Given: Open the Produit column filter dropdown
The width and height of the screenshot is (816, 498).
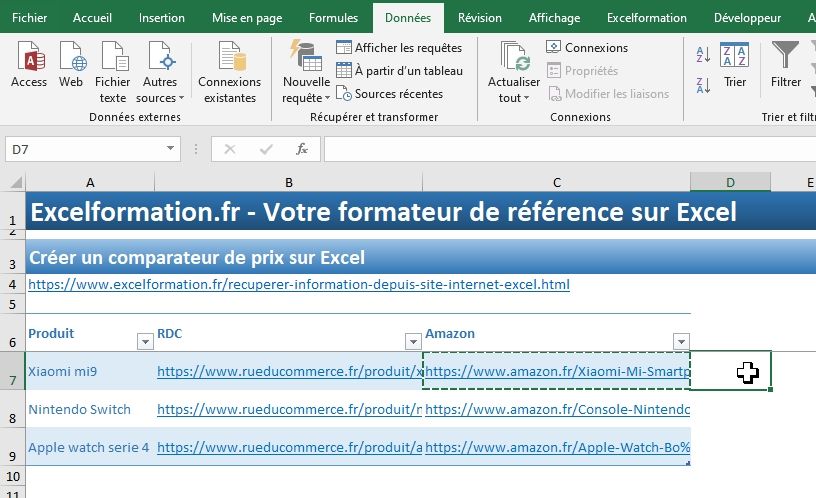Looking at the screenshot, I should (145, 341).
